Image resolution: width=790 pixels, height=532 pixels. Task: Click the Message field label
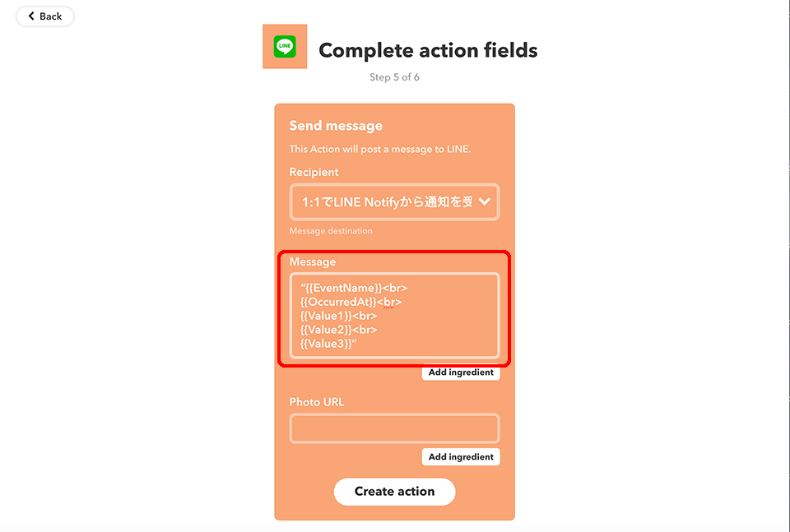(x=313, y=261)
